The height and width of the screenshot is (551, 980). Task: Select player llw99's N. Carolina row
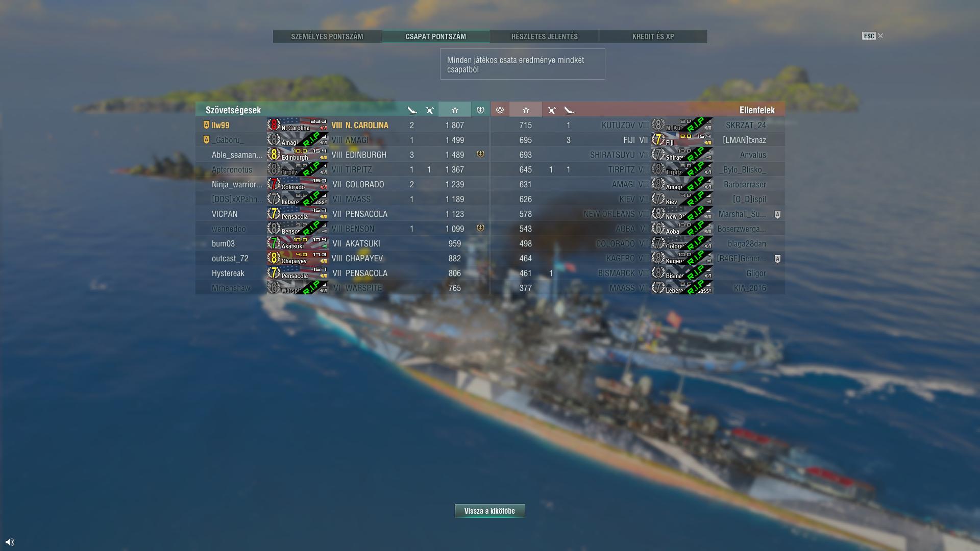(342, 125)
